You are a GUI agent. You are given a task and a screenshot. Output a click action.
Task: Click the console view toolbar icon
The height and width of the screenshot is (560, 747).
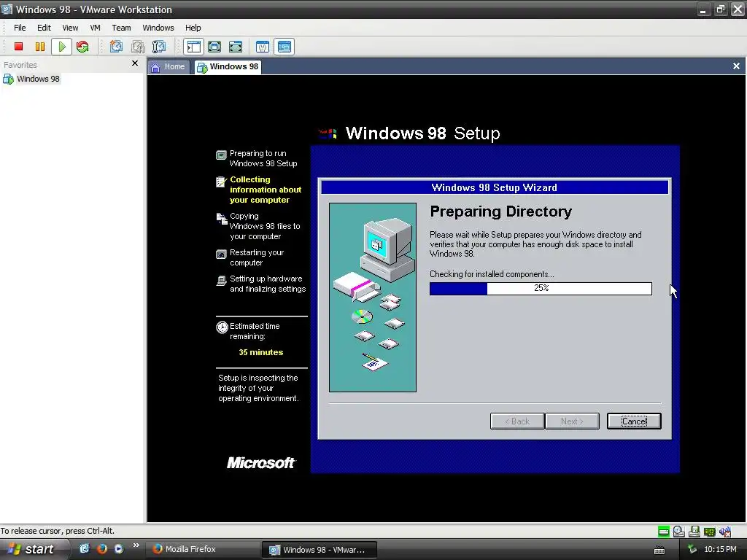tap(285, 47)
